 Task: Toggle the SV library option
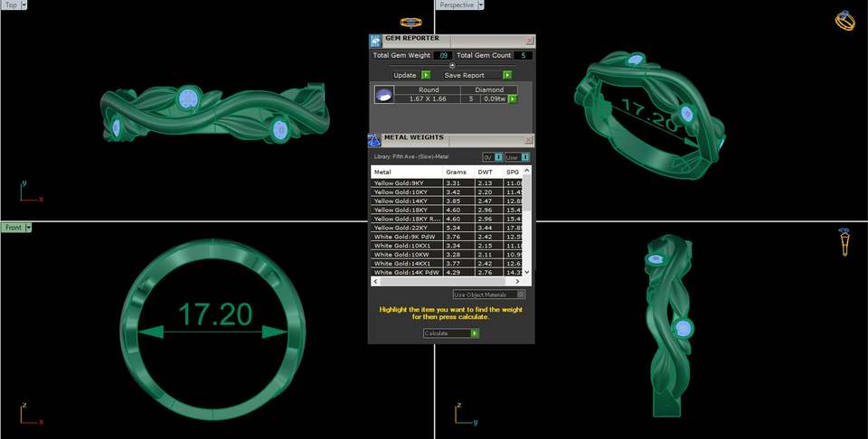coord(493,157)
